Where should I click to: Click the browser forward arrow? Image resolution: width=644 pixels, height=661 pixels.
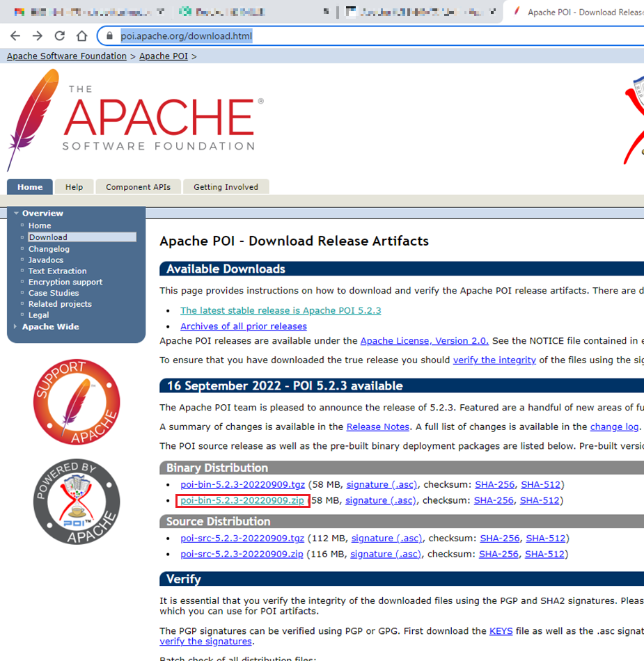(38, 35)
